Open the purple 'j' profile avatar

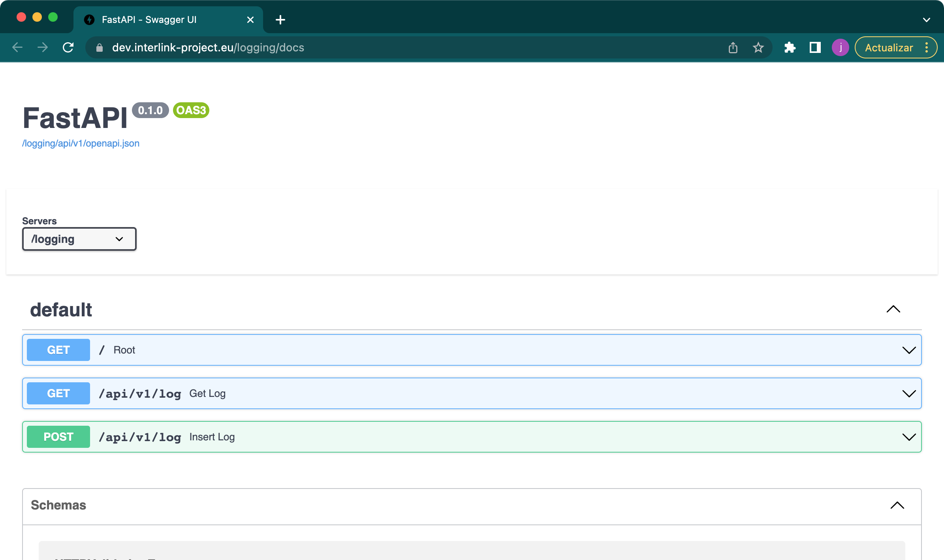coord(841,48)
